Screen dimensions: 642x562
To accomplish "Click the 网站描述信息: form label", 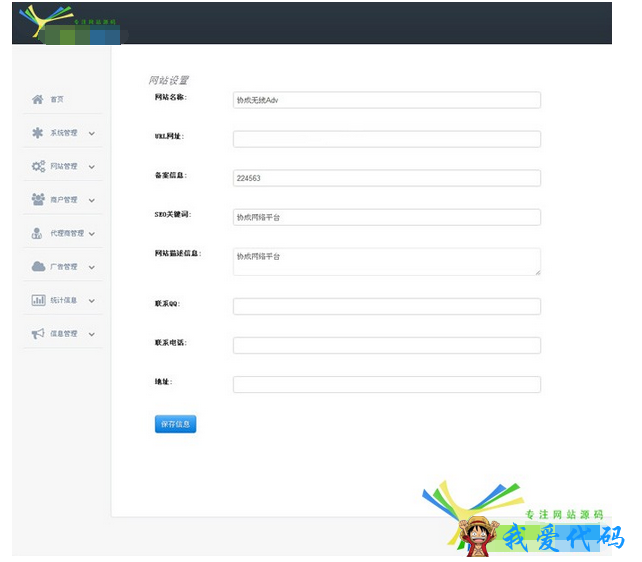I will click(x=178, y=253).
